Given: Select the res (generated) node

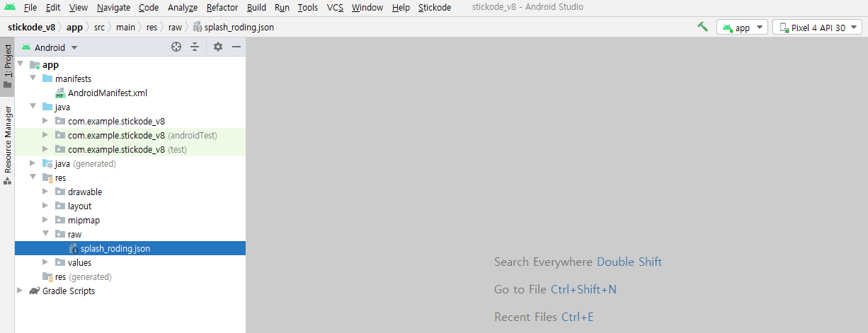Looking at the screenshot, I should (84, 276).
